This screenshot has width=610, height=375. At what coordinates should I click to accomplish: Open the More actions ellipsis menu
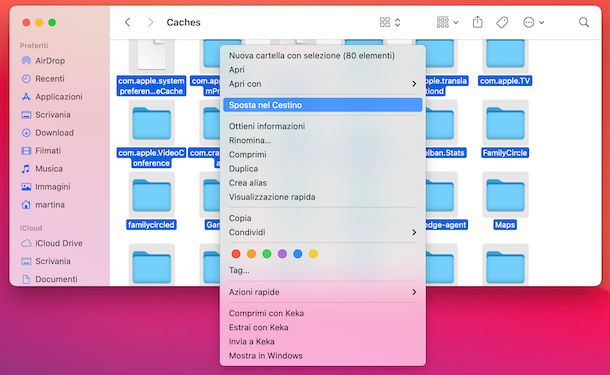[533, 22]
